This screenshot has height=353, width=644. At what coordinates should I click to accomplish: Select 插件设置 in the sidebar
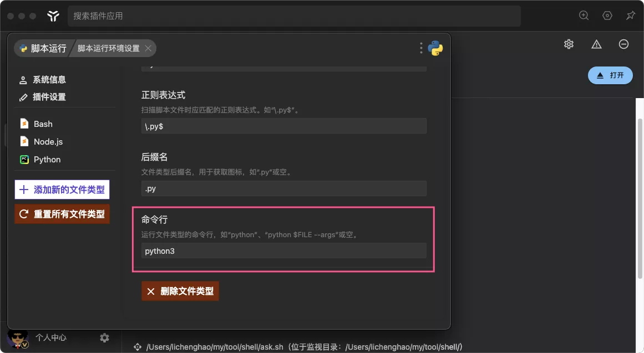pos(49,97)
